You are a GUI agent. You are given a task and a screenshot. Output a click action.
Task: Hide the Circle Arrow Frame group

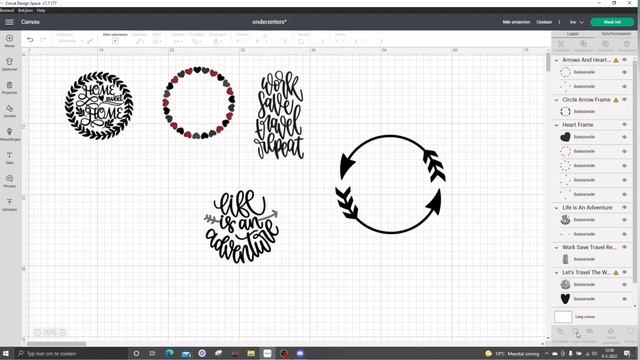(624, 100)
